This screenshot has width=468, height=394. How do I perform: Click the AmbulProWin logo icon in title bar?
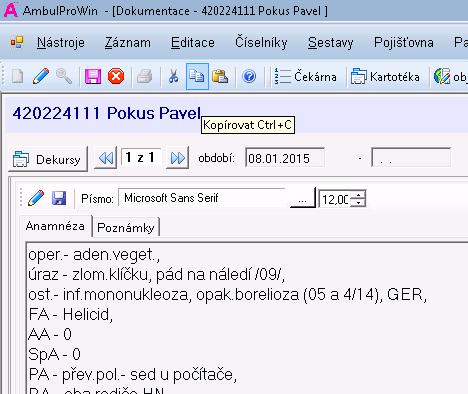point(10,9)
